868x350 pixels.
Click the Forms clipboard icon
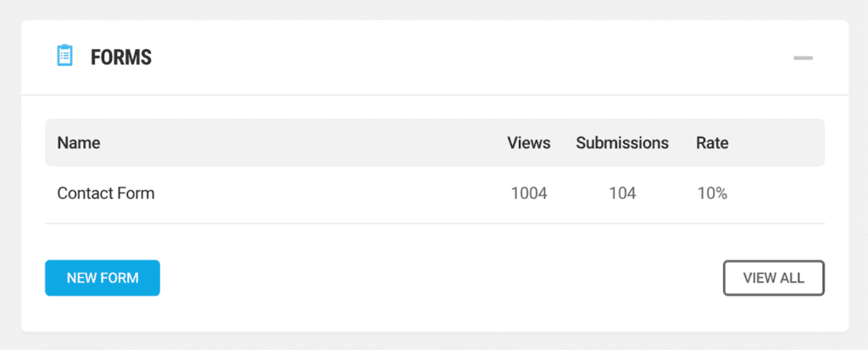tap(64, 57)
